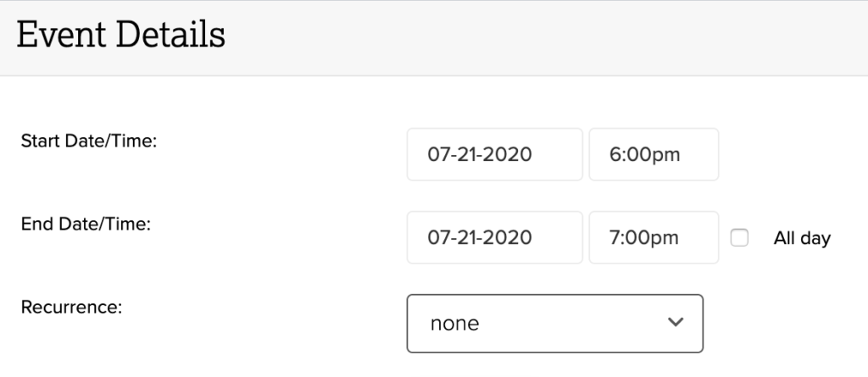This screenshot has height=377, width=868.
Task: Click the "Recurrence:" label
Action: [72, 306]
